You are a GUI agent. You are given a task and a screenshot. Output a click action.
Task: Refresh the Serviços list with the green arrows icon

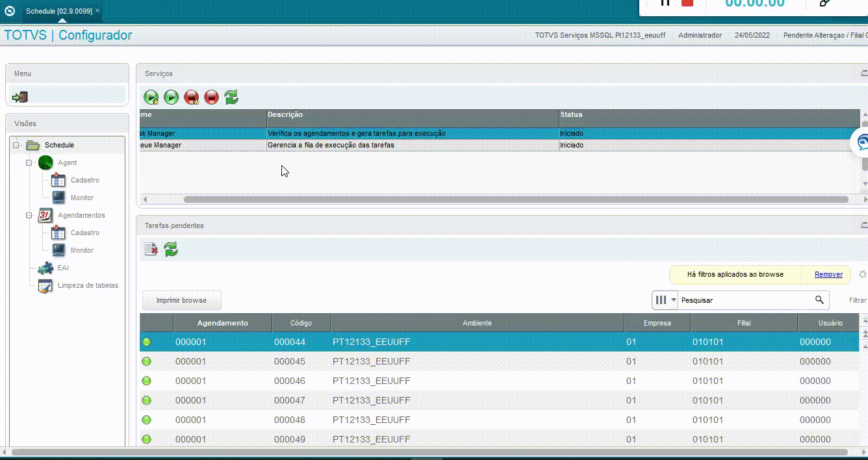(231, 97)
